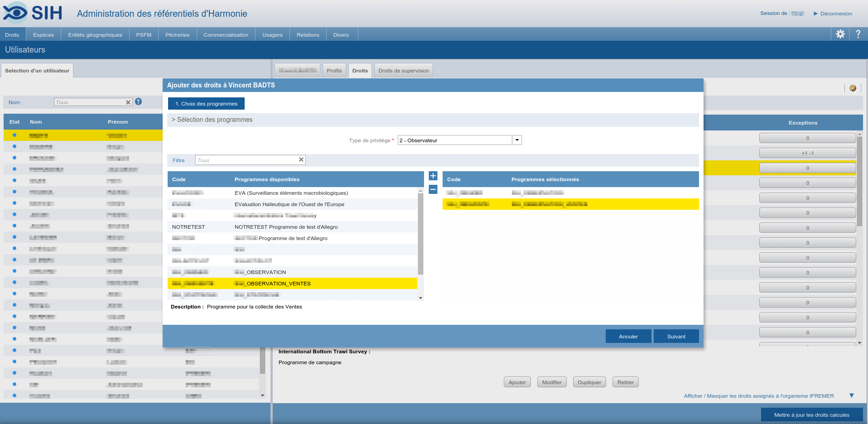This screenshot has width=868, height=424.
Task: Click the minus icon to remove program
Action: [433, 189]
